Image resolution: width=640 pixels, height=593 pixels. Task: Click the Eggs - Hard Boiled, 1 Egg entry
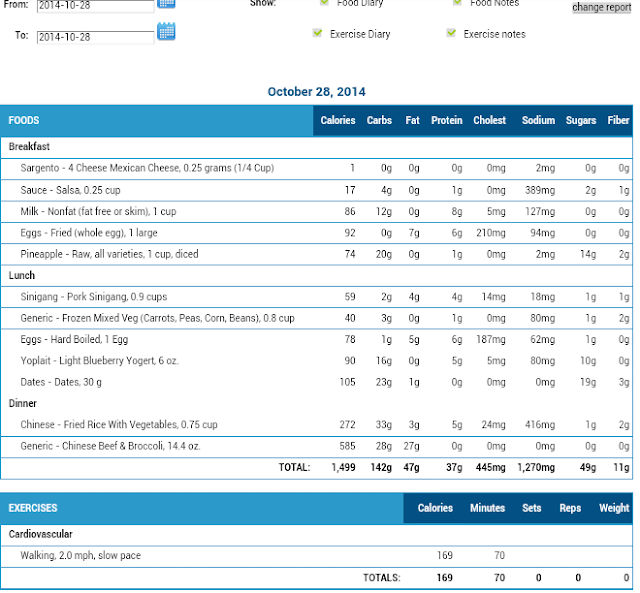74,340
